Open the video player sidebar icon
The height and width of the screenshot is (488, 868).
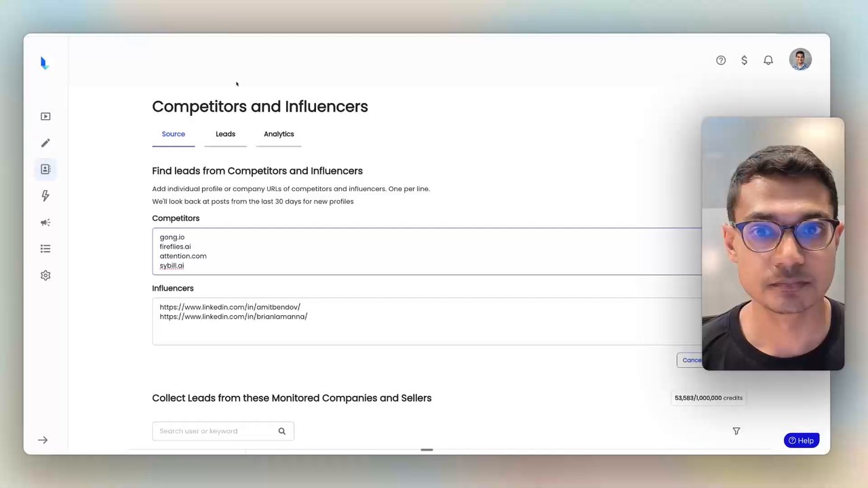(x=45, y=117)
